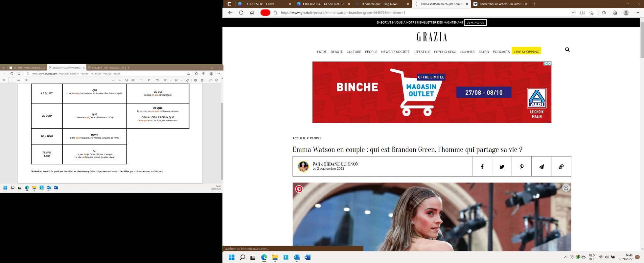Open the Windows Start menu on the right taskbar

231,257
